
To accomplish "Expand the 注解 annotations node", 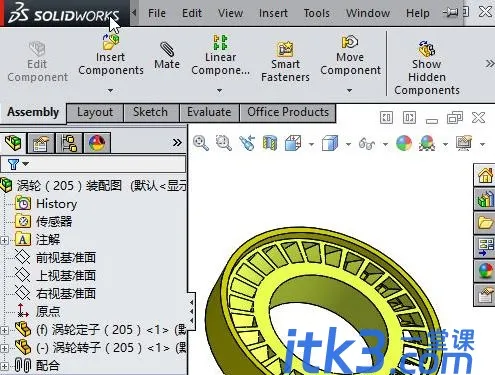I will [x=4, y=240].
